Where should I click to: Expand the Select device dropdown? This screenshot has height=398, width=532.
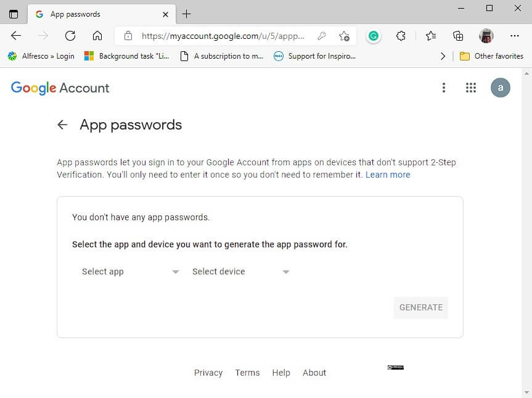pos(240,272)
